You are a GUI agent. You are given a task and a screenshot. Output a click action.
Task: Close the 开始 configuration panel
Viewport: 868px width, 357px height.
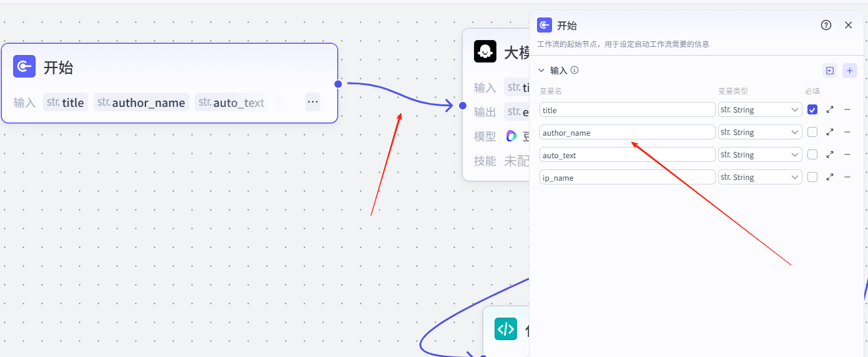point(848,25)
